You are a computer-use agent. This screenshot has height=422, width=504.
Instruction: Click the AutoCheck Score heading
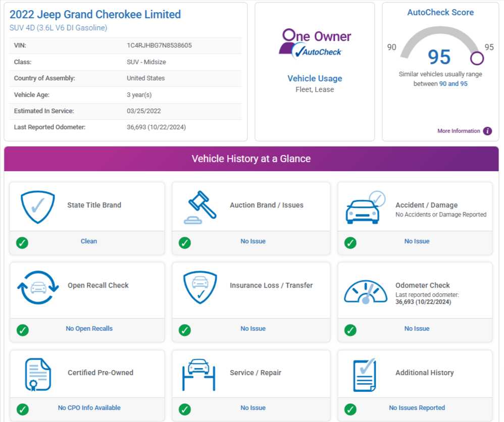click(440, 12)
